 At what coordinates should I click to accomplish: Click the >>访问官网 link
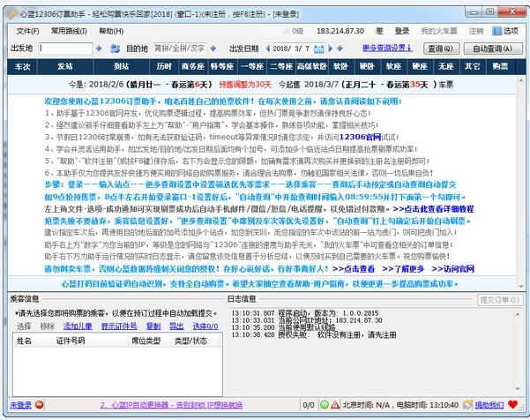pyautogui.click(x=452, y=268)
